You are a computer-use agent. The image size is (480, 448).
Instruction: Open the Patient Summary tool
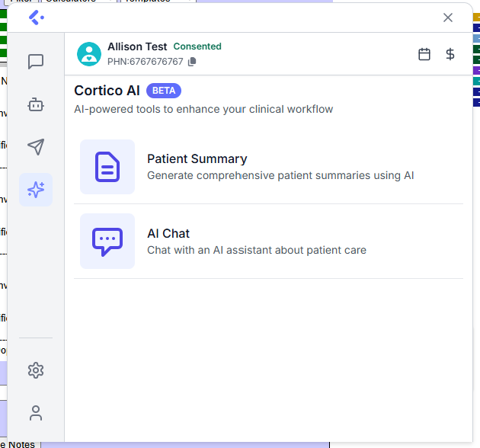click(x=197, y=159)
